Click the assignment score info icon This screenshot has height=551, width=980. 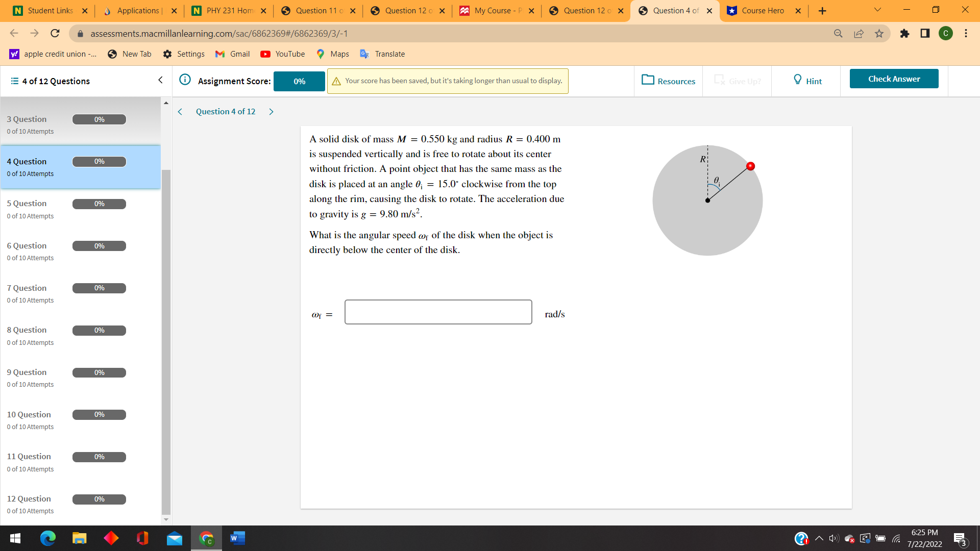pos(185,80)
